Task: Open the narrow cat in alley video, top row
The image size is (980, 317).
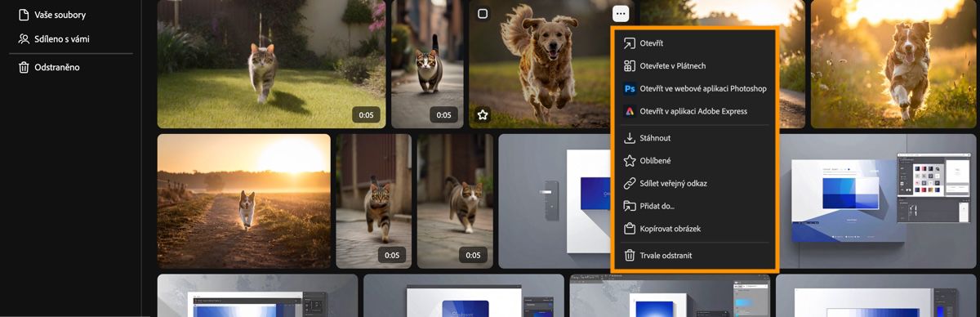Action: point(427,64)
